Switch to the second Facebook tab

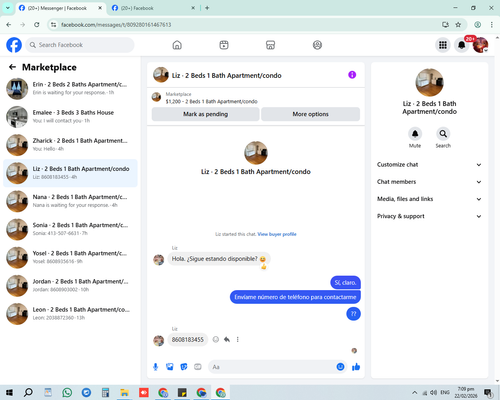tap(153, 8)
